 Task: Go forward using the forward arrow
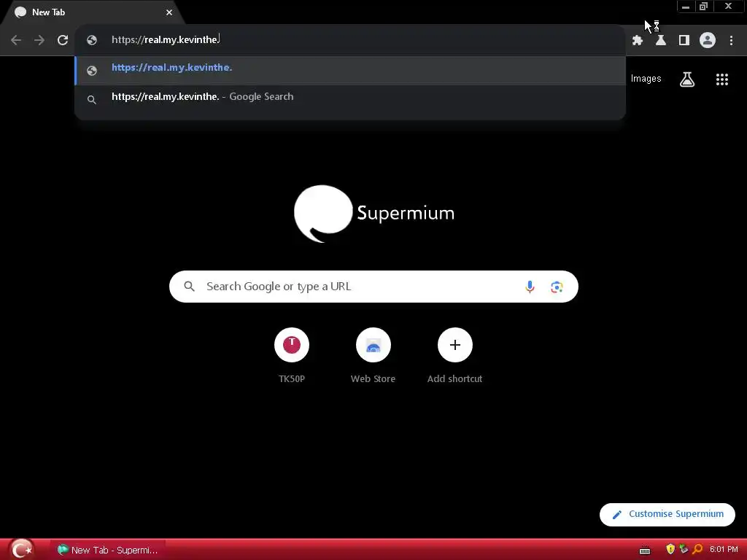pos(39,40)
